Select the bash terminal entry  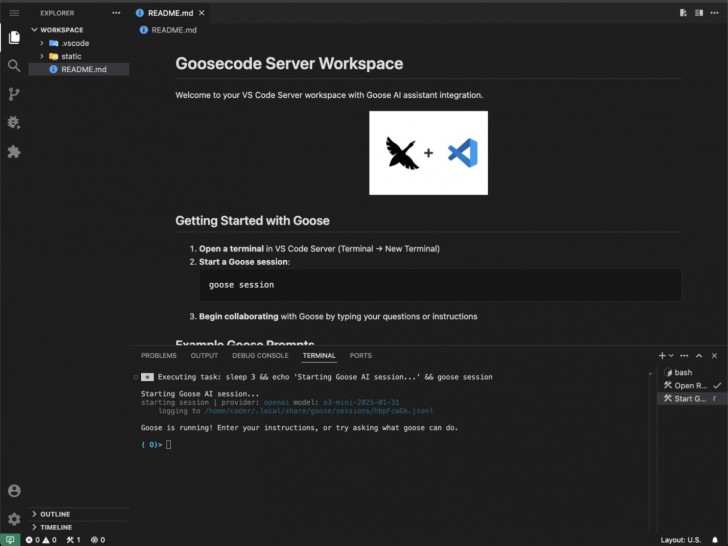(x=692, y=372)
